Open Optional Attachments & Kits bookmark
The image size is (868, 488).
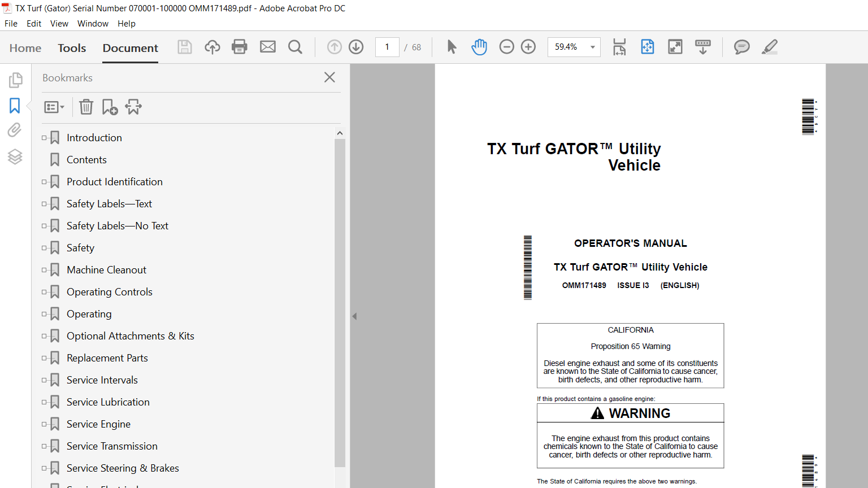[131, 336]
